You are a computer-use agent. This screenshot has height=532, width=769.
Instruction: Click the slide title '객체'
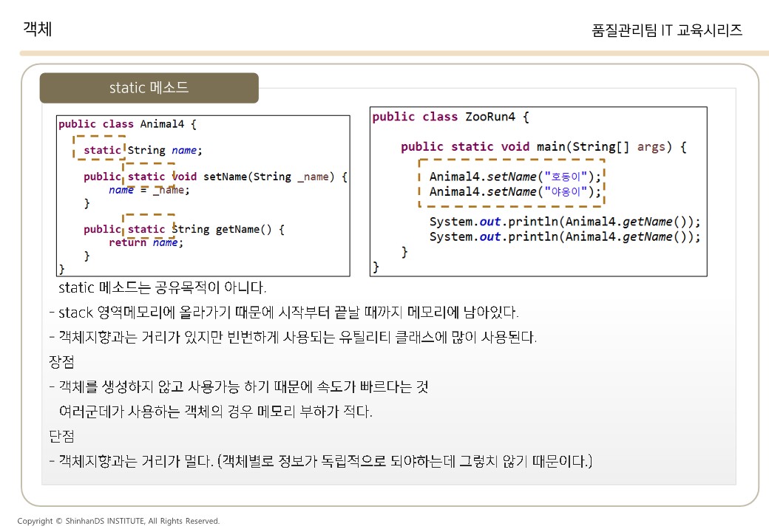tap(37, 29)
